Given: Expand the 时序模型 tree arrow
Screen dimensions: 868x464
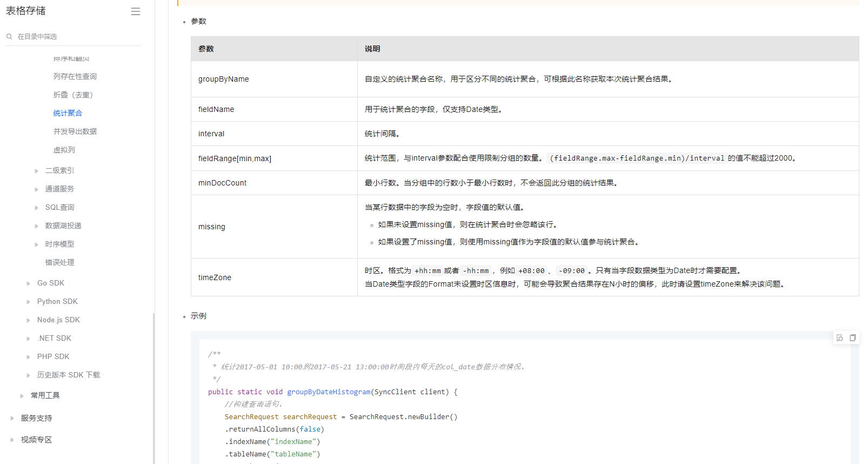Looking at the screenshot, I should [37, 244].
